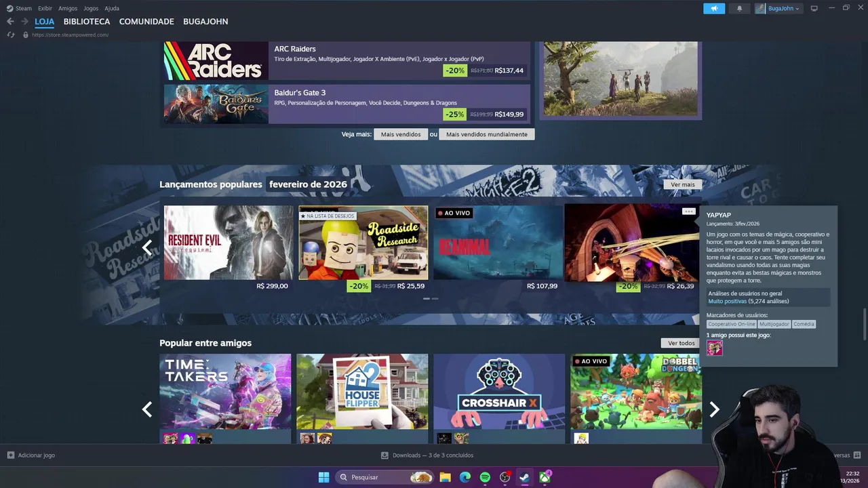
Task: Click the Windows taskbar Pesquisar search box
Action: point(384,477)
